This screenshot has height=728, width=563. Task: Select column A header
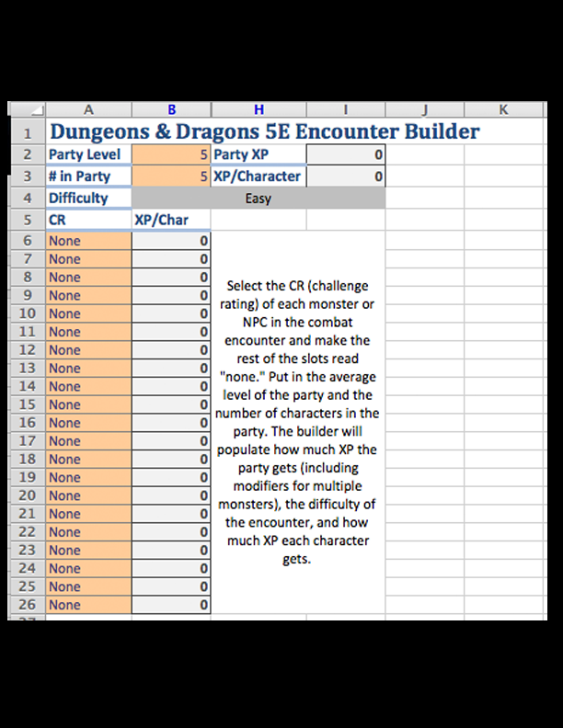click(x=88, y=109)
